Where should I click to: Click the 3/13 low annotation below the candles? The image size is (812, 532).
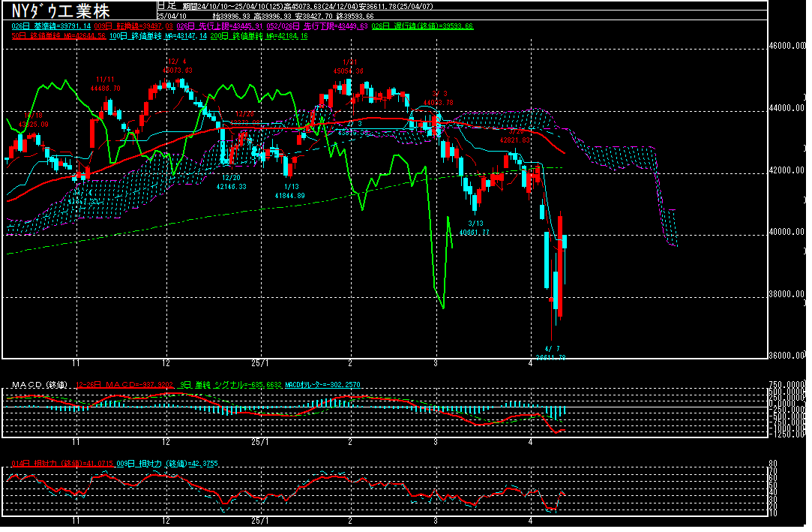(x=475, y=228)
